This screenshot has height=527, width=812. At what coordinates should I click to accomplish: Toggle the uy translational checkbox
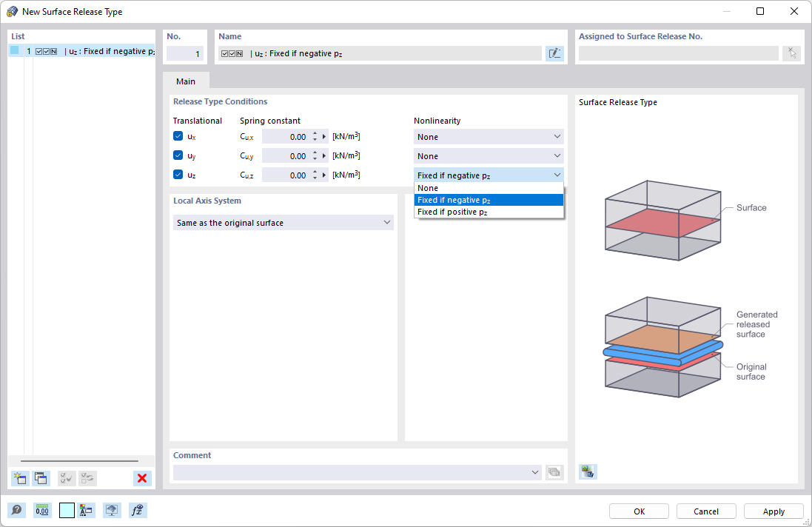click(x=178, y=155)
